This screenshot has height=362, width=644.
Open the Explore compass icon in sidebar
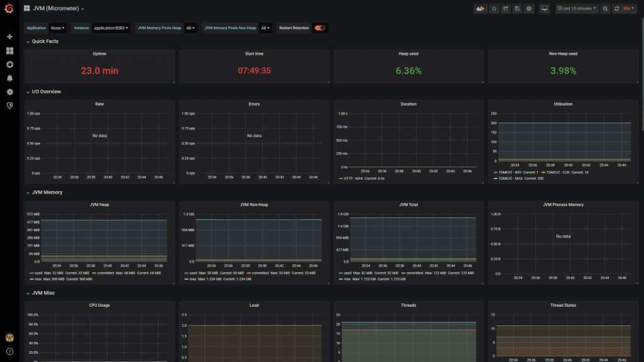pos(9,64)
